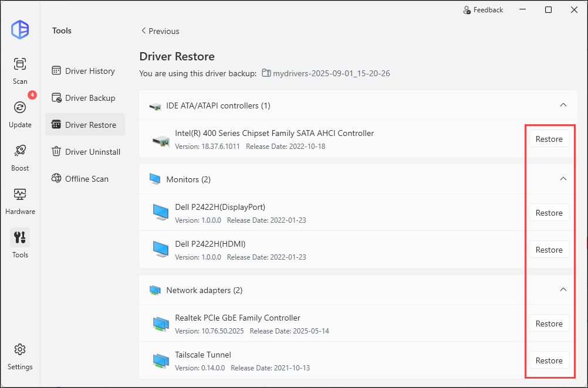Click the Driver Easy logo icon
Viewport: 588px width, 388px height.
(x=20, y=29)
